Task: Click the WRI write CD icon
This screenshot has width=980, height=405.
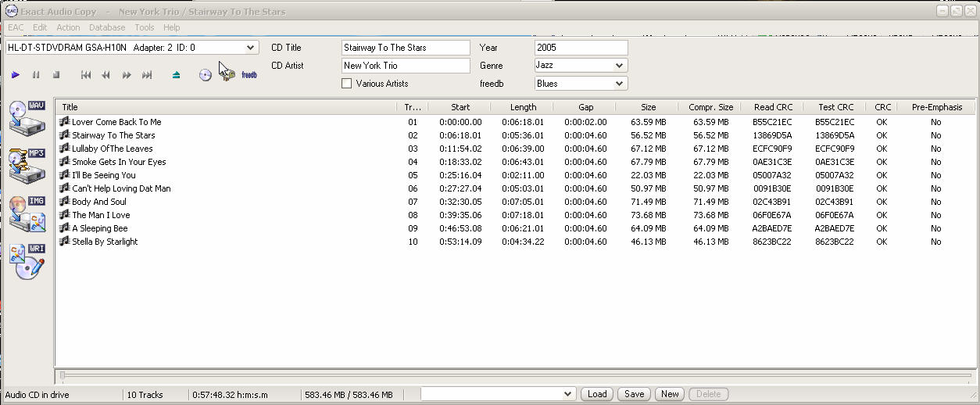Action: point(27,262)
